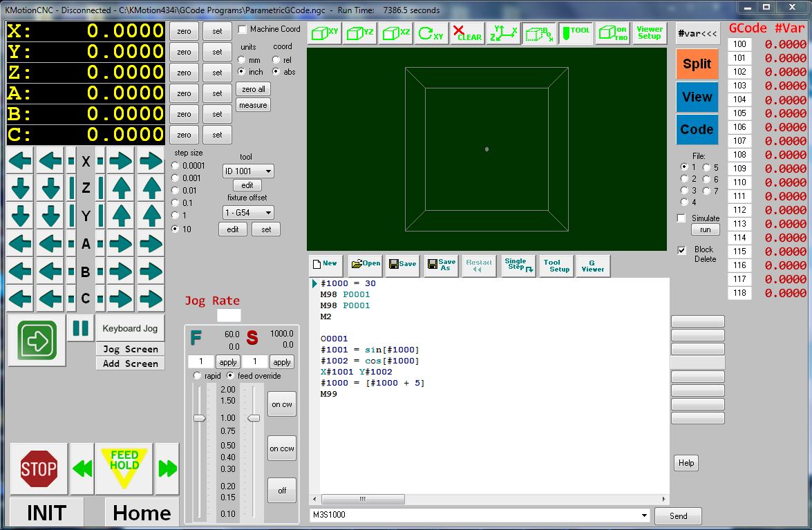The height and width of the screenshot is (530, 812).
Task: Select the mm units radio button
Action: [242, 60]
